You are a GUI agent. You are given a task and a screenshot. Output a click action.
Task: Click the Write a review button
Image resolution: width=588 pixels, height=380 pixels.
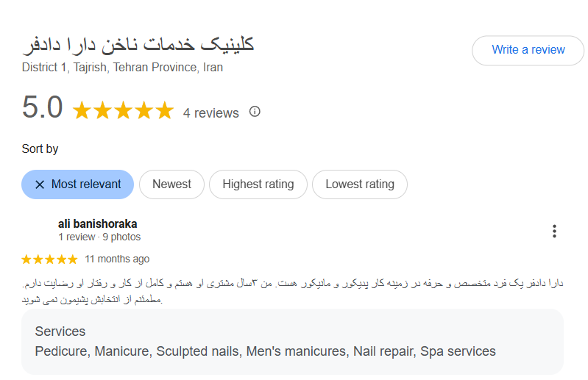click(x=528, y=50)
